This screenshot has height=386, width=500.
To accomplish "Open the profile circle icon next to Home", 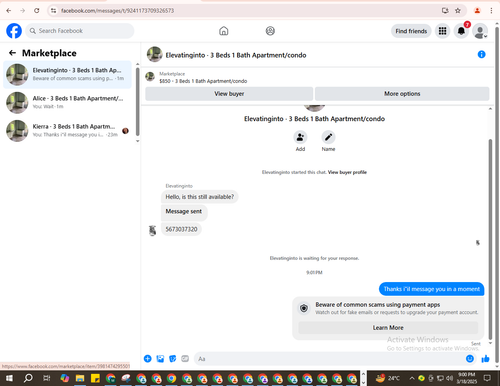I will coord(270,31).
